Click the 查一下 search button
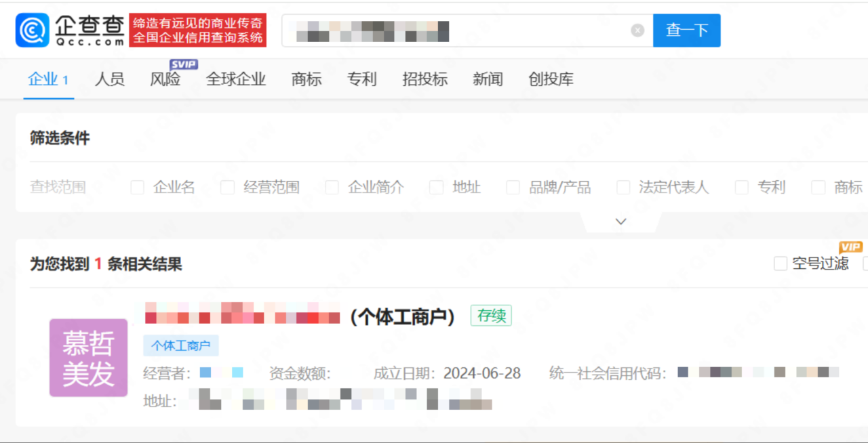 [687, 30]
